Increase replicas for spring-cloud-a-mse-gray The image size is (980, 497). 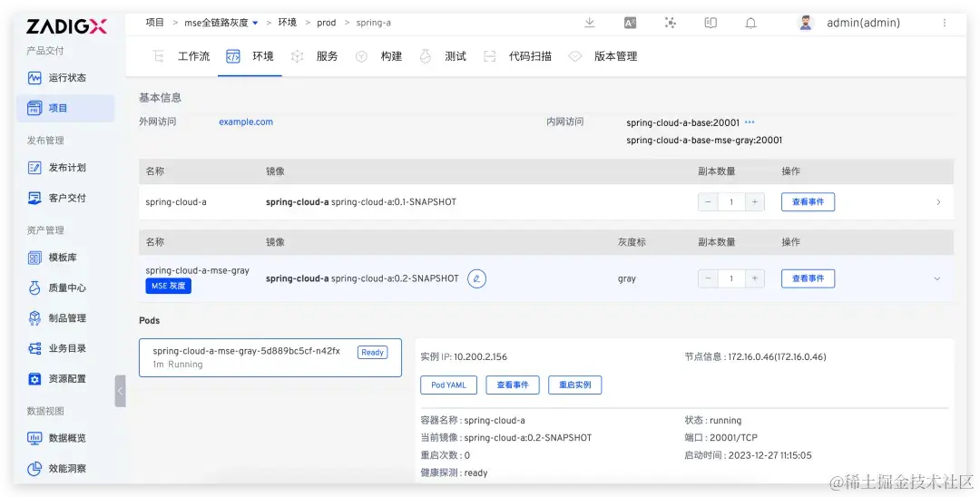point(755,278)
